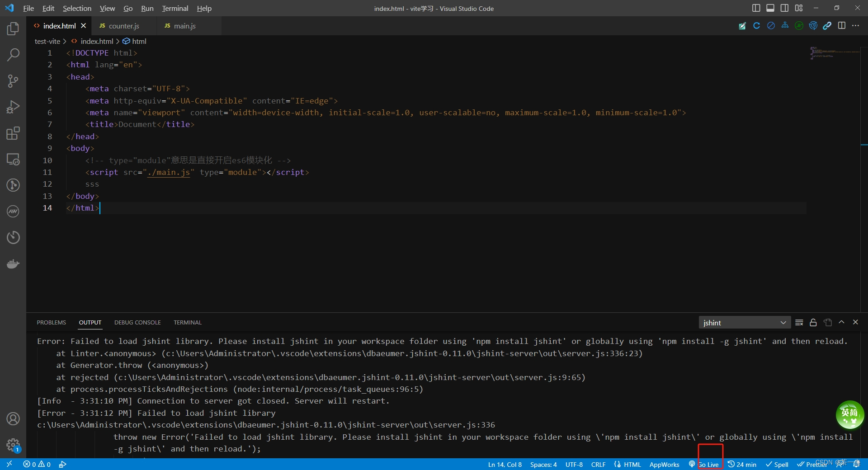868x470 pixels.
Task: Open the Source Control view
Action: (x=13, y=81)
